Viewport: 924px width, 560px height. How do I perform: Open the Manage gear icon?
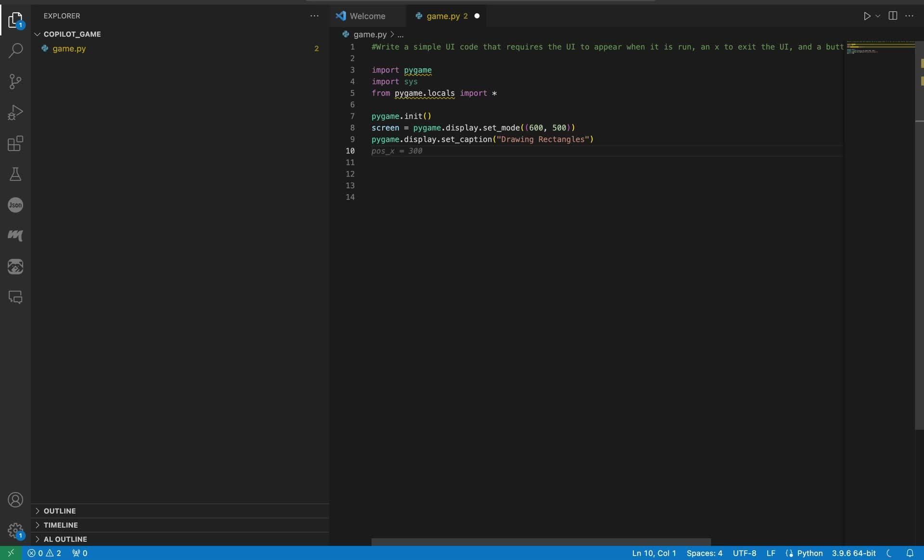15,531
